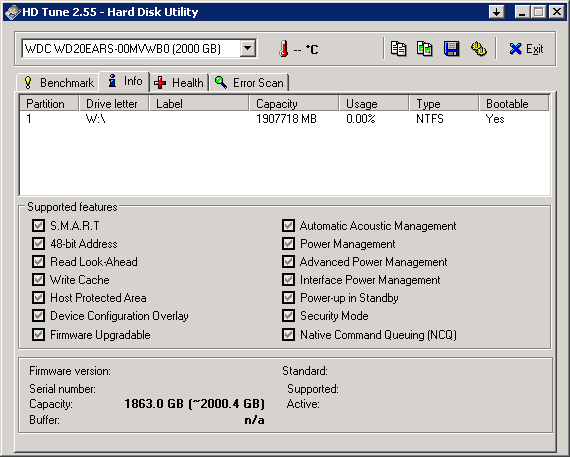Image resolution: width=570 pixels, height=457 pixels.
Task: Select the Info tab
Action: tap(124, 81)
